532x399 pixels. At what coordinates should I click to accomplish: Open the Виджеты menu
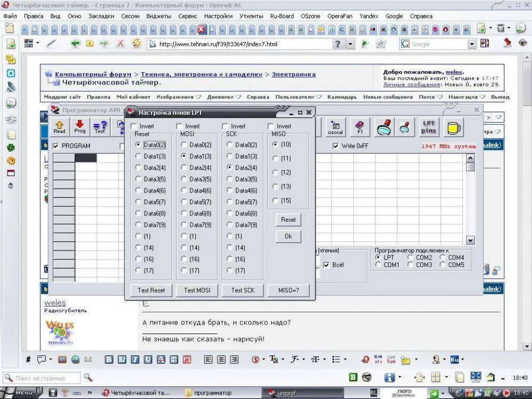[x=159, y=16]
